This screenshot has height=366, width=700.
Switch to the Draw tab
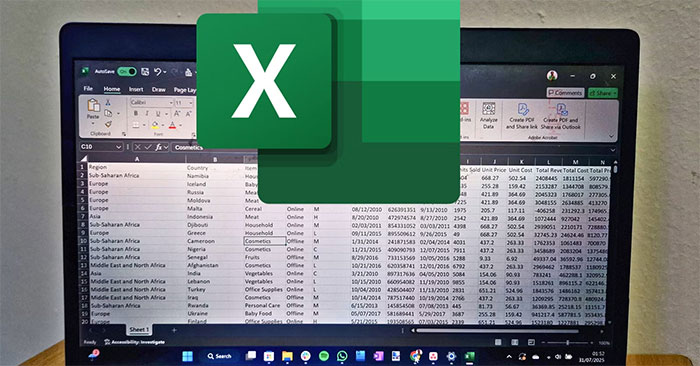pos(158,89)
